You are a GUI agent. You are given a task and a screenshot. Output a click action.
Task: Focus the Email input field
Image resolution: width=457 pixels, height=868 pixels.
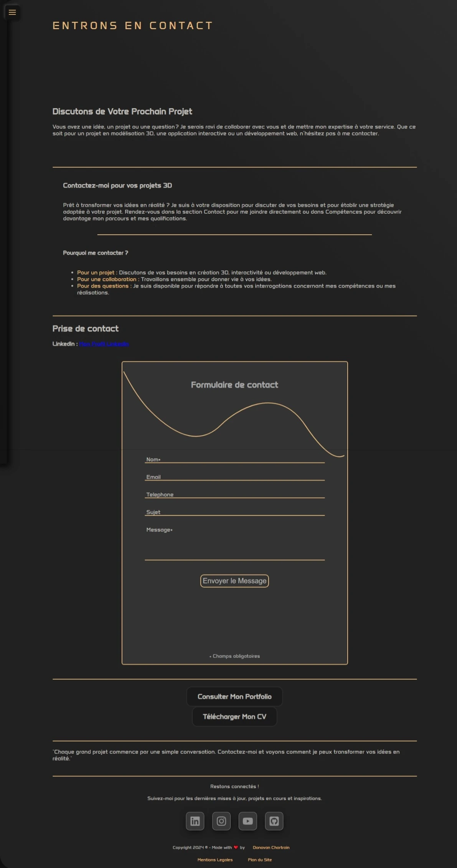click(x=234, y=477)
